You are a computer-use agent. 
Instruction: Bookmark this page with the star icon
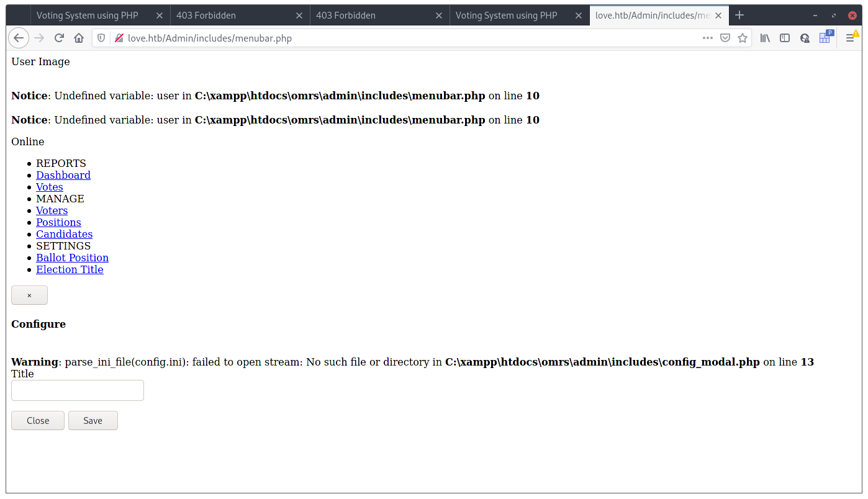pyautogui.click(x=743, y=38)
